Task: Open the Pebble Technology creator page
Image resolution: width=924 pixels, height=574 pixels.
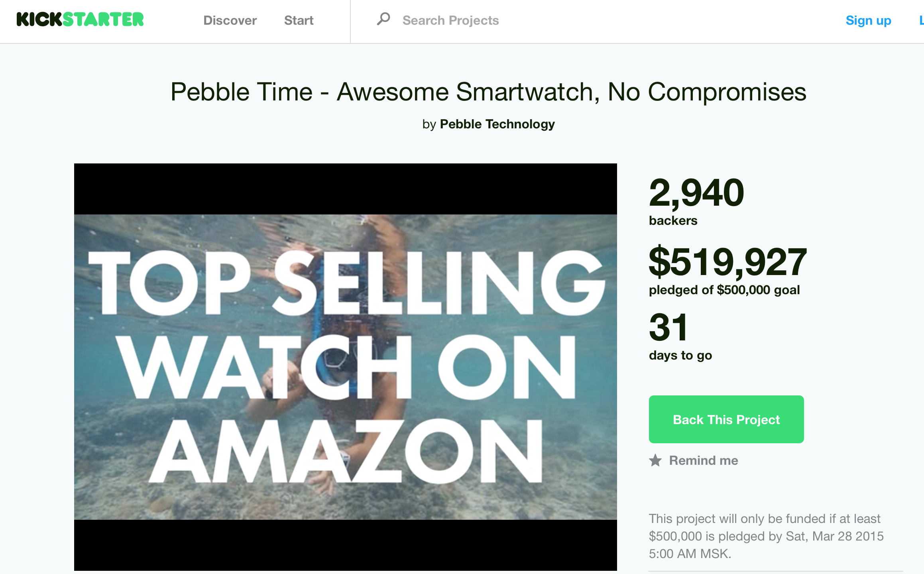Action: pyautogui.click(x=497, y=124)
